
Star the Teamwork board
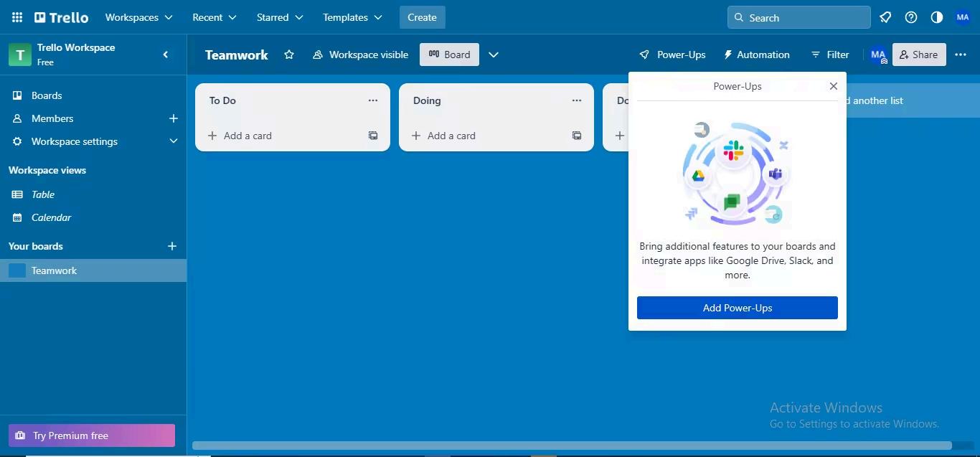[289, 55]
